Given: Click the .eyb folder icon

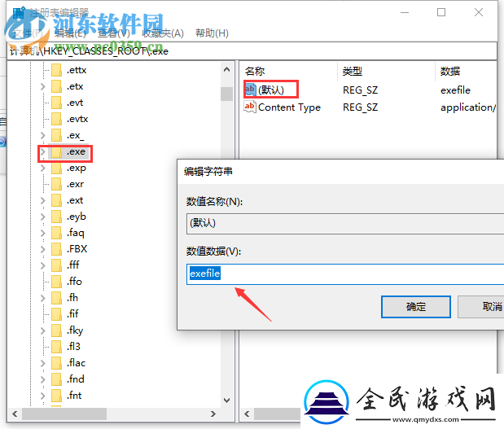Looking at the screenshot, I should [56, 217].
